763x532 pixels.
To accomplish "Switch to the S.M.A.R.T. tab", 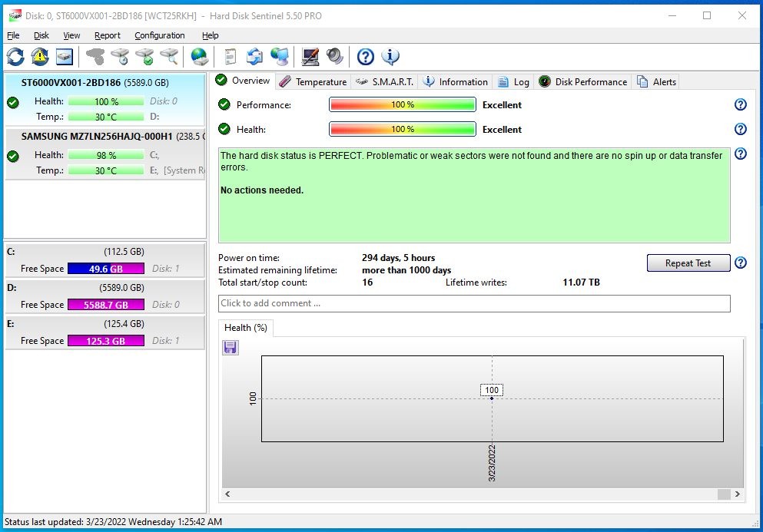I will pos(384,81).
